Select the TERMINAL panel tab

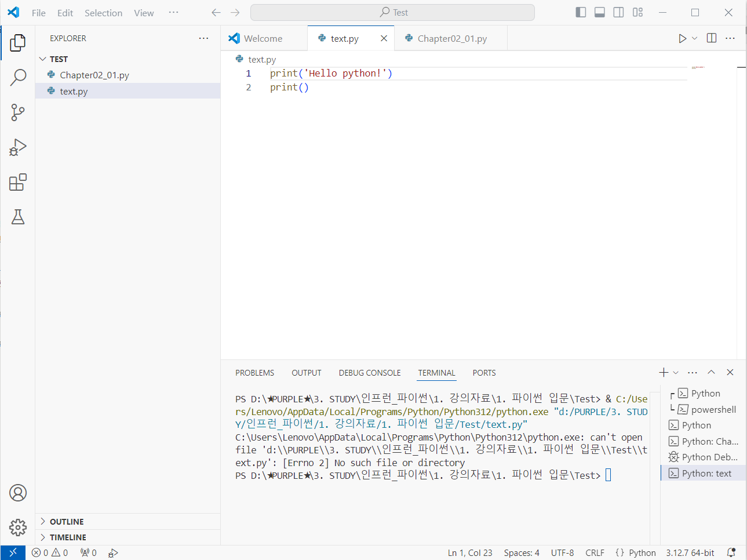(x=436, y=373)
